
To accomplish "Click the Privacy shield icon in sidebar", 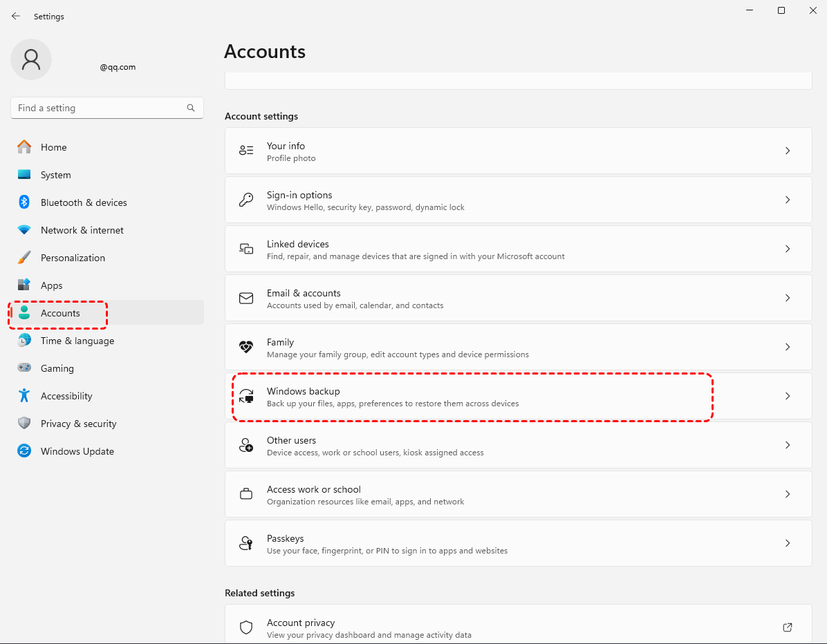I will (x=24, y=423).
